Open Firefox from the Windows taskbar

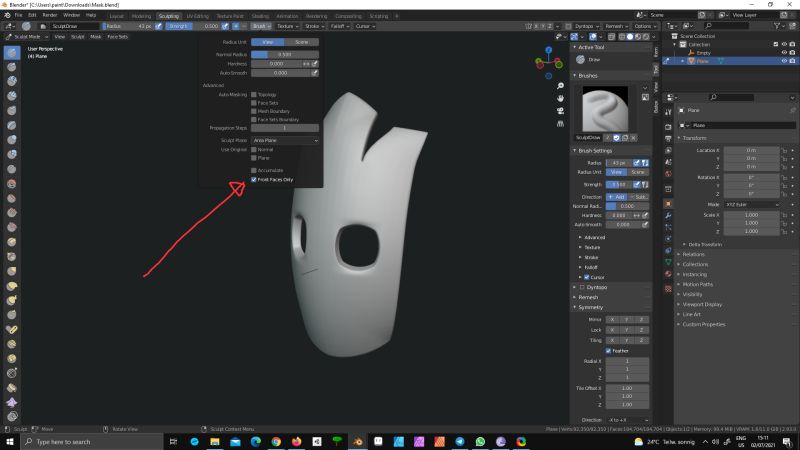coord(296,442)
